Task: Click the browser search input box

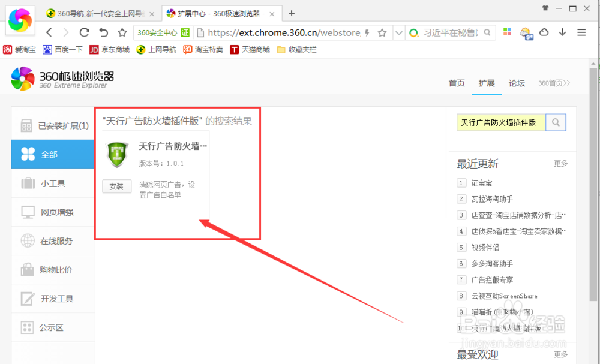Action: (x=451, y=33)
